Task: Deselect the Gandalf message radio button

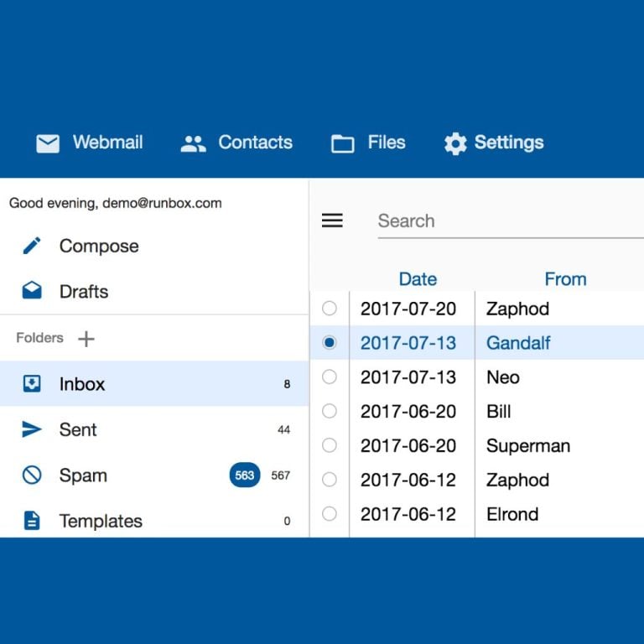Action: point(330,342)
